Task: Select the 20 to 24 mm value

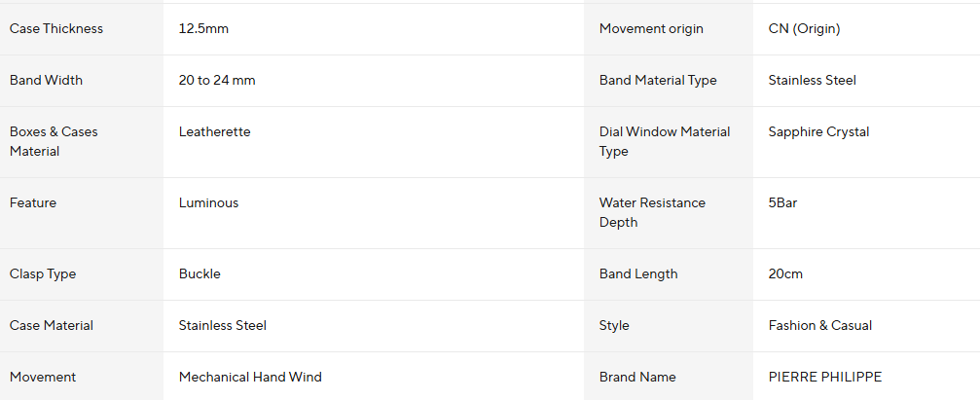Action: click(217, 81)
